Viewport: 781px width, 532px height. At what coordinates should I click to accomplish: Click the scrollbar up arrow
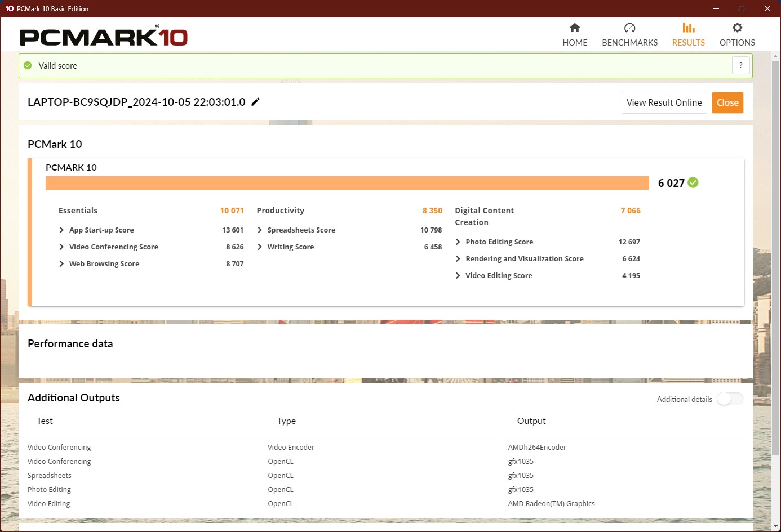[x=775, y=56]
